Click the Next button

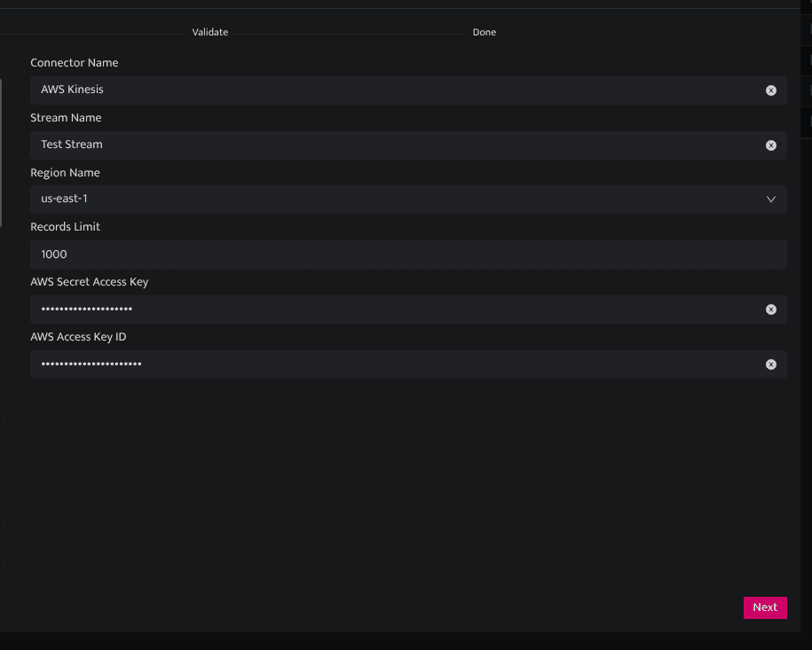765,607
